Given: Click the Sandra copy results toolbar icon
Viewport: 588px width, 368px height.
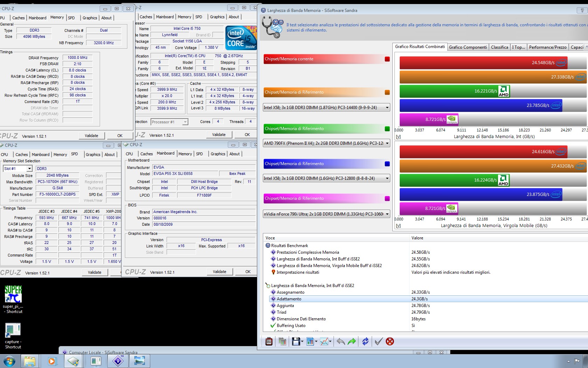Looking at the screenshot, I should (282, 341).
